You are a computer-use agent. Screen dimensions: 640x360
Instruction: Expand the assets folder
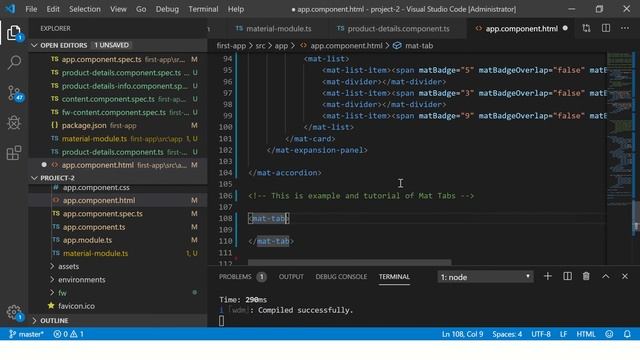[x=68, y=266]
